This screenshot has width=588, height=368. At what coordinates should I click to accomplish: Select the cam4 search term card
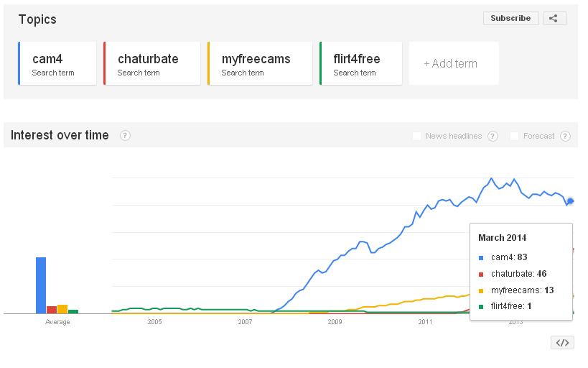[57, 63]
